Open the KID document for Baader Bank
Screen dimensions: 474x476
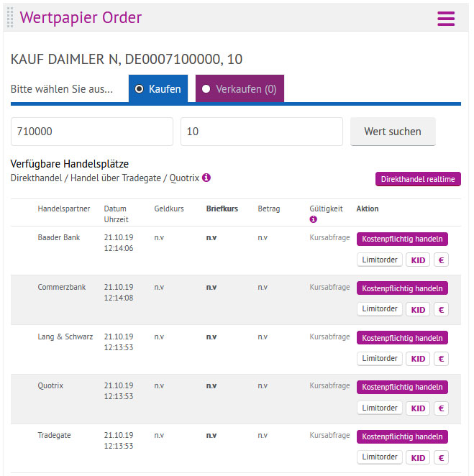pos(418,260)
